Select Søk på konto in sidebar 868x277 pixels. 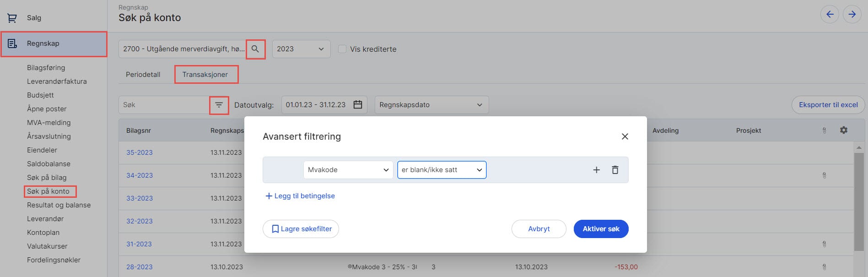[x=49, y=191]
